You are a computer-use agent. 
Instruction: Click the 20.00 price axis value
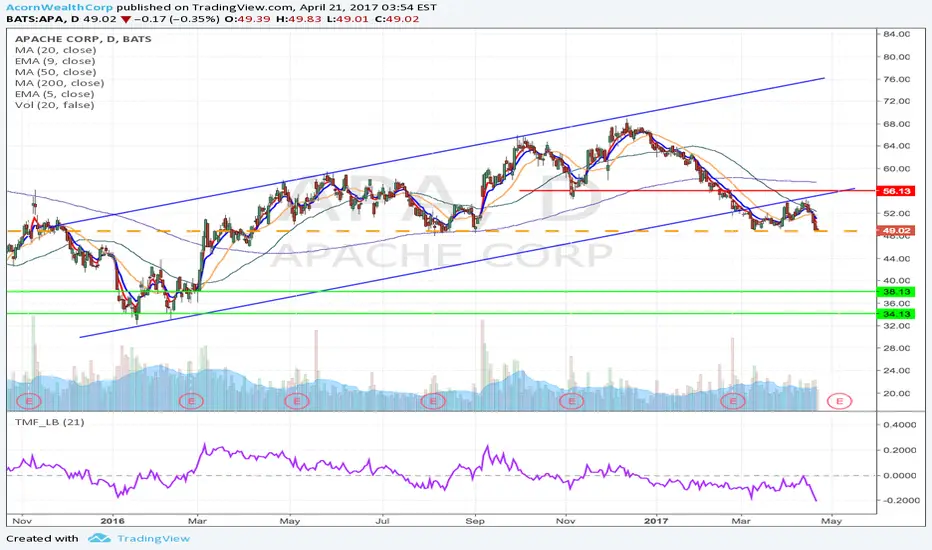(x=896, y=393)
